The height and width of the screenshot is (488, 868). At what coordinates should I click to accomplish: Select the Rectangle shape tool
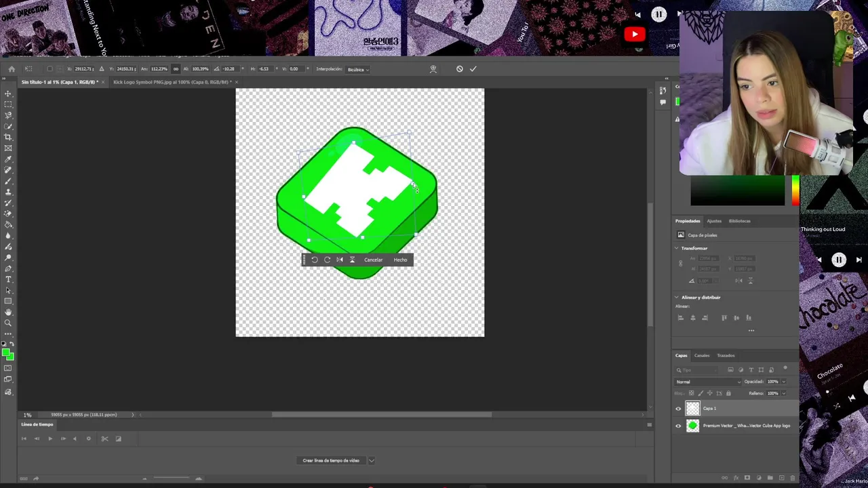pos(8,301)
